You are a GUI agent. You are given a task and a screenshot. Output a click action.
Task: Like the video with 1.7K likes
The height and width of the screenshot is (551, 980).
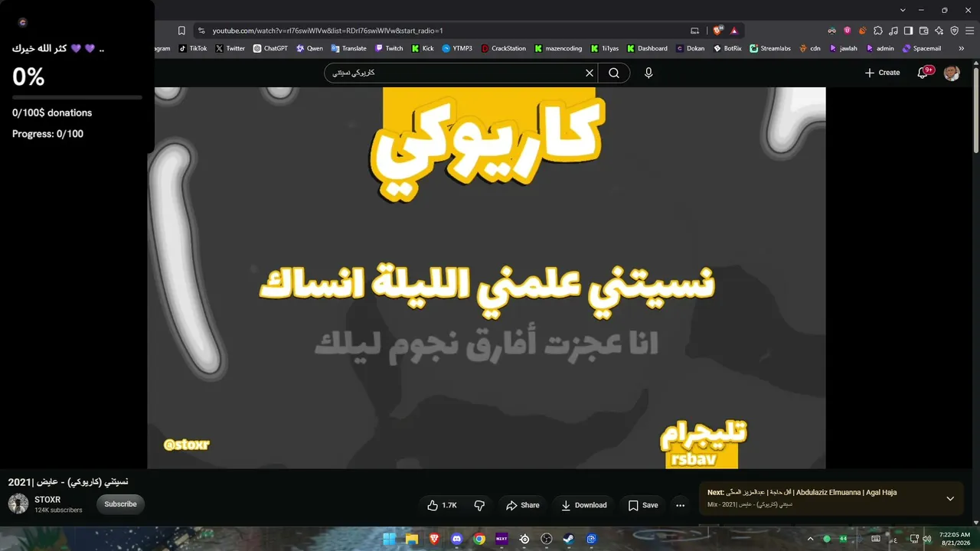pos(442,505)
